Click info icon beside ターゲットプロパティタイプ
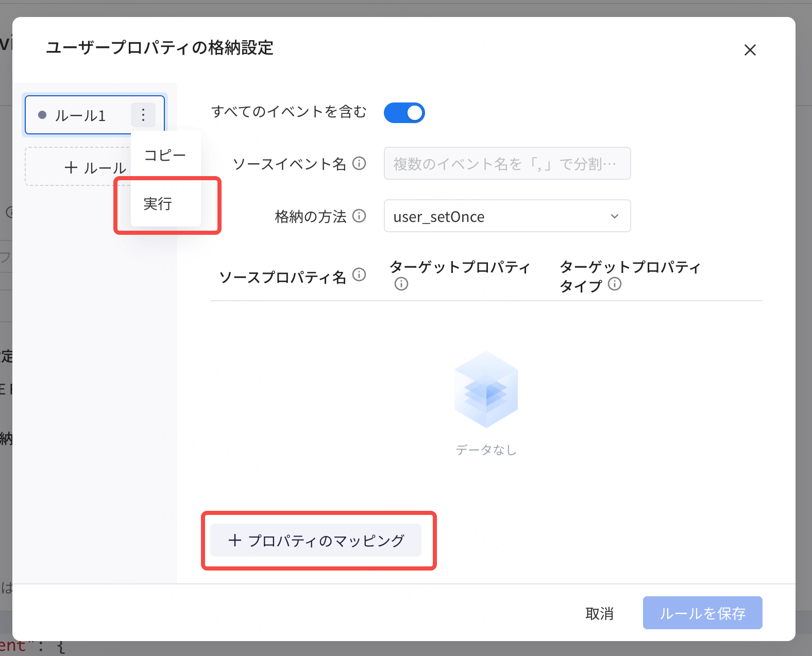The image size is (812, 656). pos(615,284)
